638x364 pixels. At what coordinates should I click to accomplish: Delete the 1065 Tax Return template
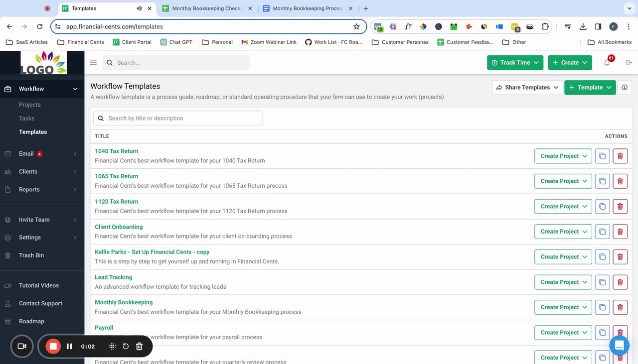pyautogui.click(x=620, y=181)
